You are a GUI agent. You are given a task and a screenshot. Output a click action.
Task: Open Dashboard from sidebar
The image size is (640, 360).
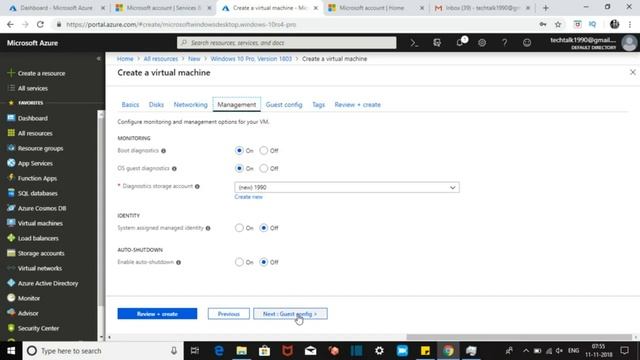32,118
